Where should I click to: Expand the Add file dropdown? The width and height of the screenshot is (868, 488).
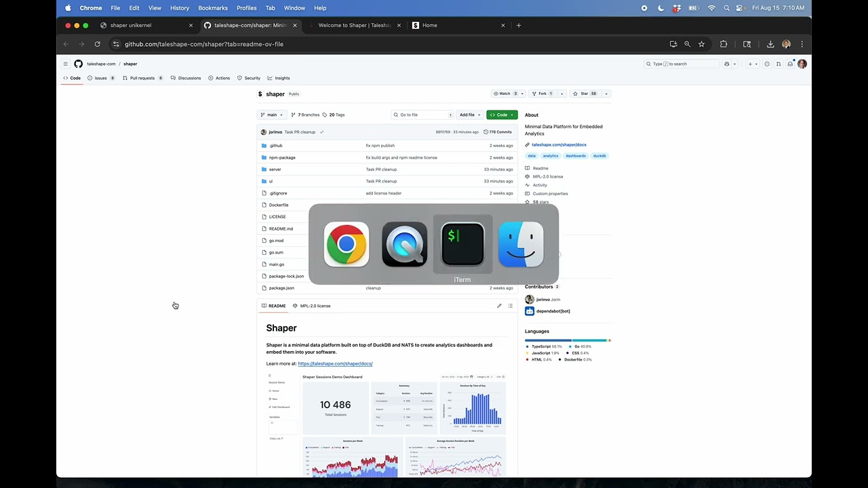tap(470, 115)
